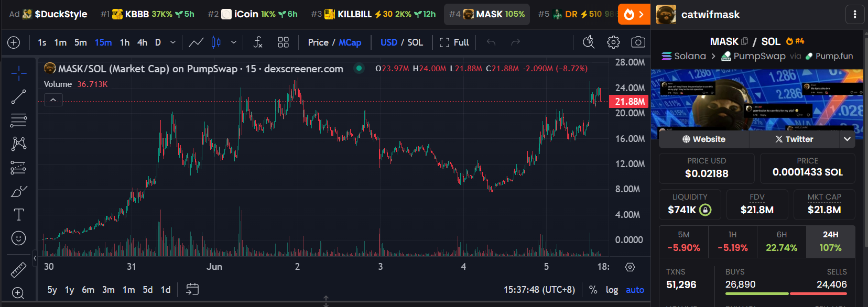868x307 pixels.
Task: Select the trend line drawing tool
Action: pyautogui.click(x=18, y=96)
